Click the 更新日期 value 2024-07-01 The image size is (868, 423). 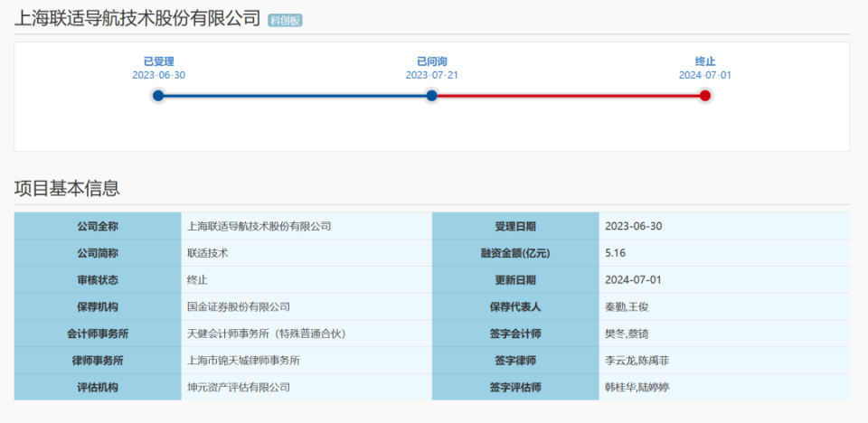[x=633, y=279]
